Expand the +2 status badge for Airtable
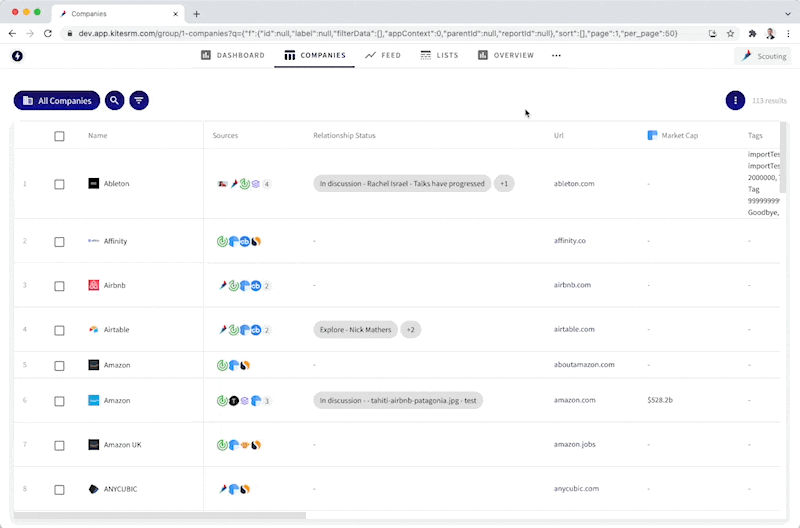This screenshot has width=800, height=528. tap(412, 329)
